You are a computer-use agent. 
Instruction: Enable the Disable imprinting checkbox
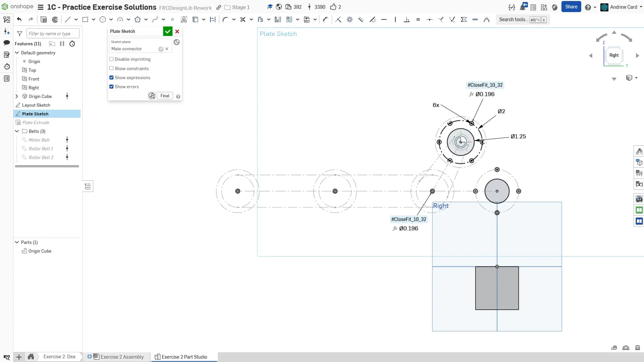[111, 59]
